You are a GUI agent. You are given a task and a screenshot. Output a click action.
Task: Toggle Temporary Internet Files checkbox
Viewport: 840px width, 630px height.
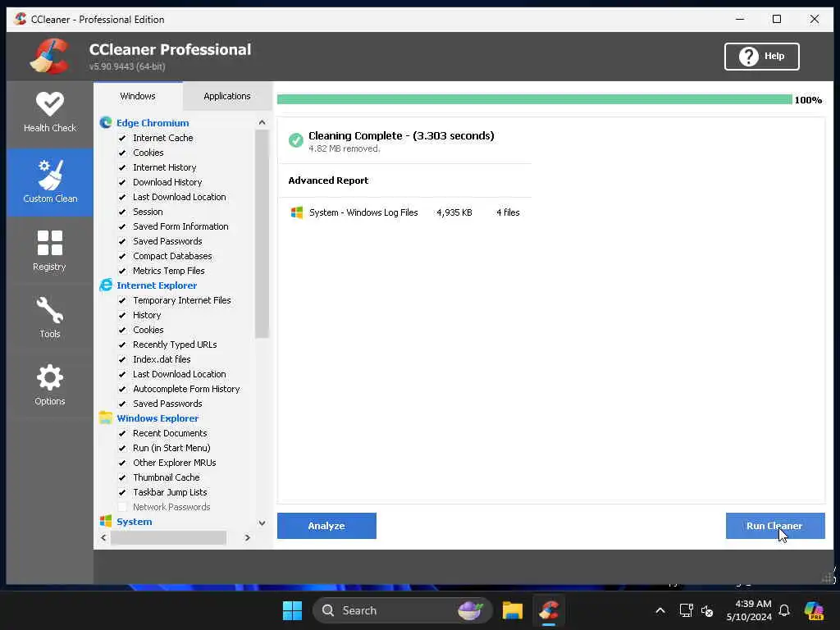[x=122, y=300]
